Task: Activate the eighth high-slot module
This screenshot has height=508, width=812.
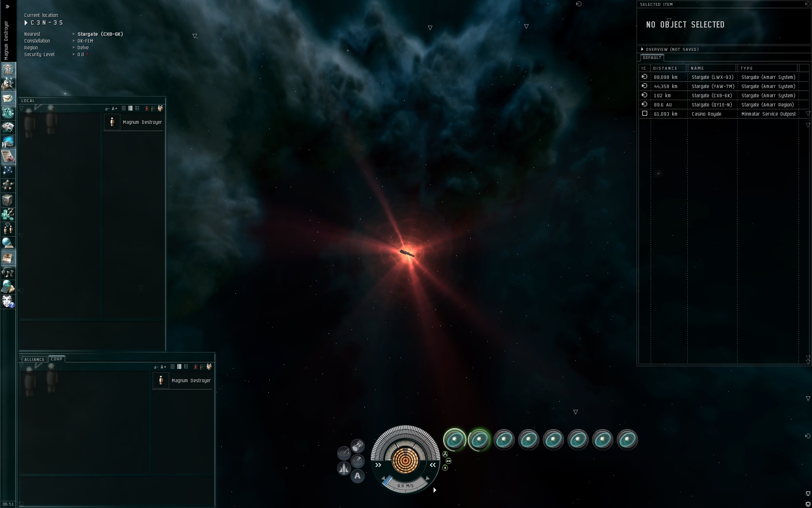Action: (627, 440)
